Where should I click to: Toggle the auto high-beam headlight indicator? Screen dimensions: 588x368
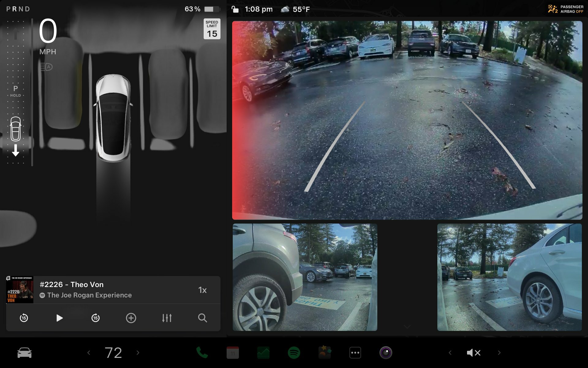(x=46, y=67)
